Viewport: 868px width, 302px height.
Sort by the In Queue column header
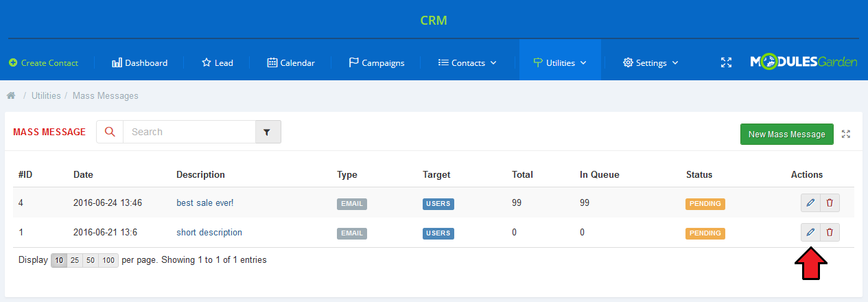point(600,174)
